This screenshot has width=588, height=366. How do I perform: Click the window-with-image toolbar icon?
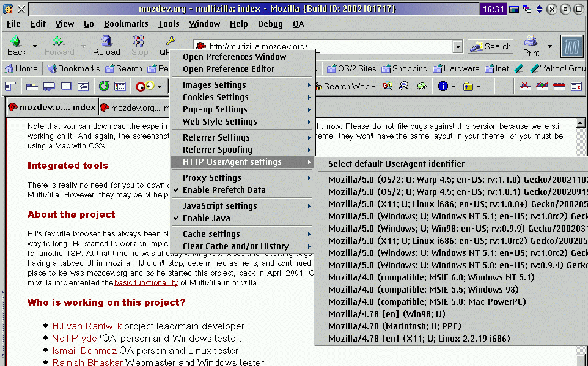(x=83, y=87)
